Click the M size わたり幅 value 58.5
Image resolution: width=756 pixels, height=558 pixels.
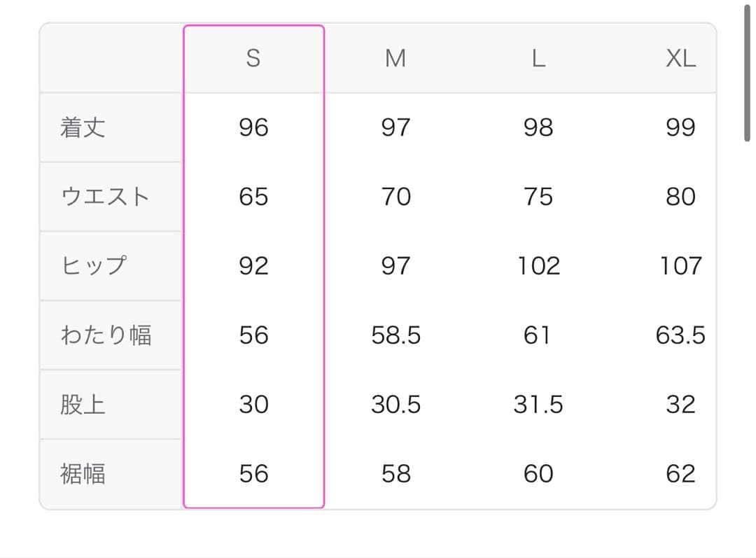(x=395, y=335)
